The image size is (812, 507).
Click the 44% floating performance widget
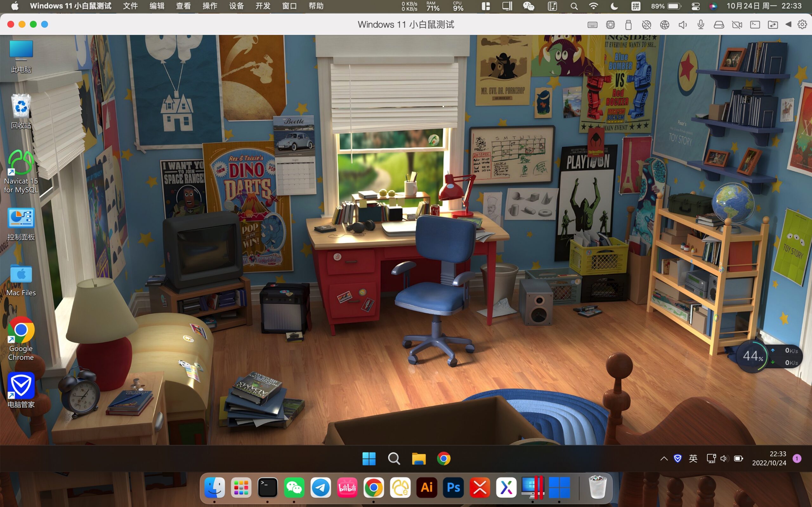(x=752, y=356)
